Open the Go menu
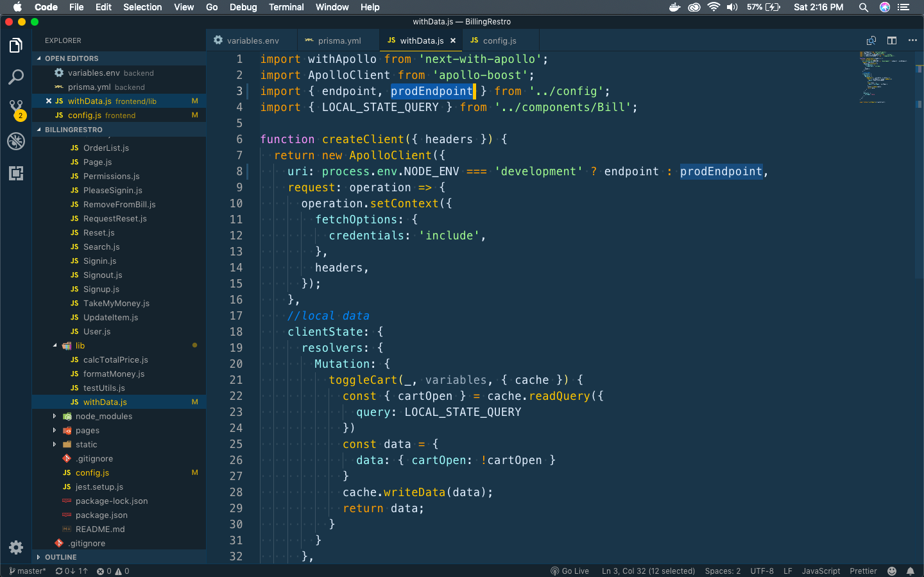This screenshot has width=924, height=577. [x=212, y=7]
